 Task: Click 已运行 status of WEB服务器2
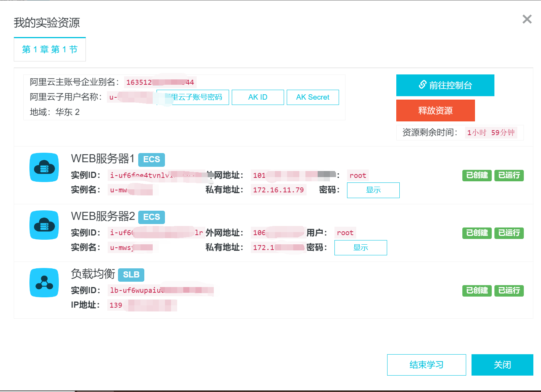pyautogui.click(x=509, y=233)
